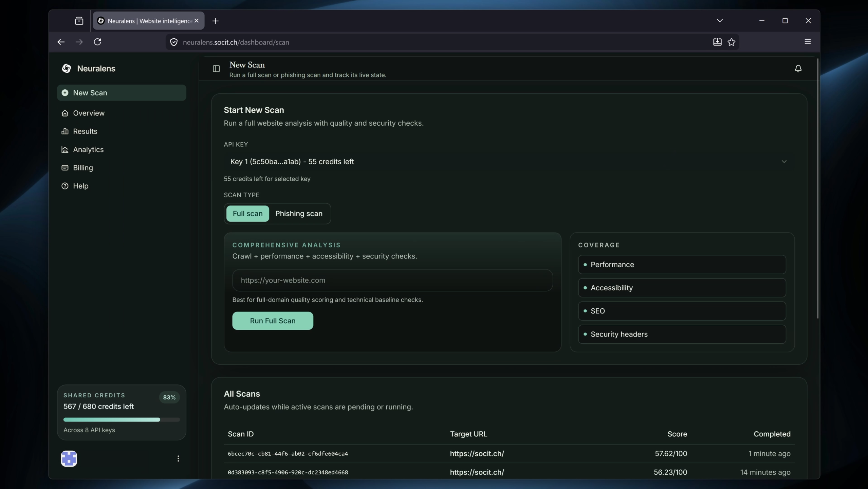The image size is (868, 489).
Task: Click the SEO coverage item
Action: 682,311
